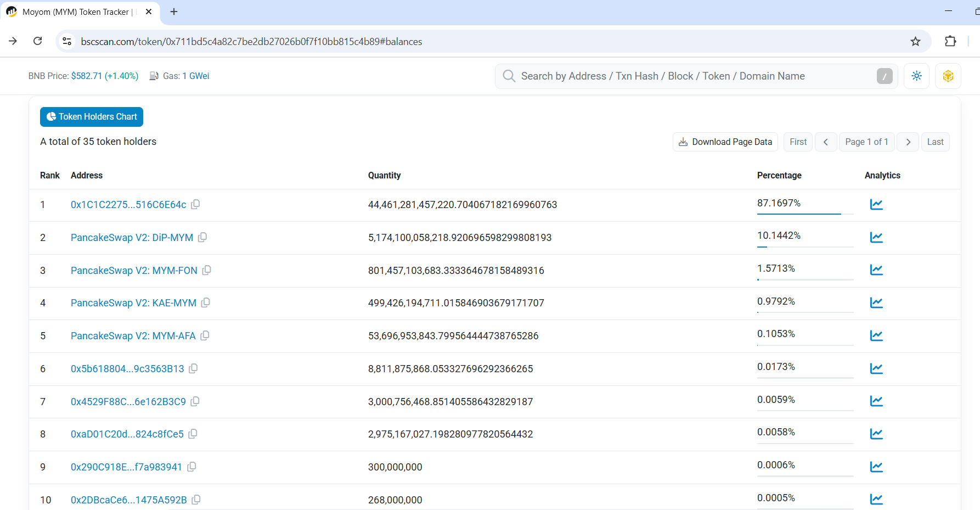Toggle the light/dark theme sun icon
The image size is (980, 510).
[916, 76]
